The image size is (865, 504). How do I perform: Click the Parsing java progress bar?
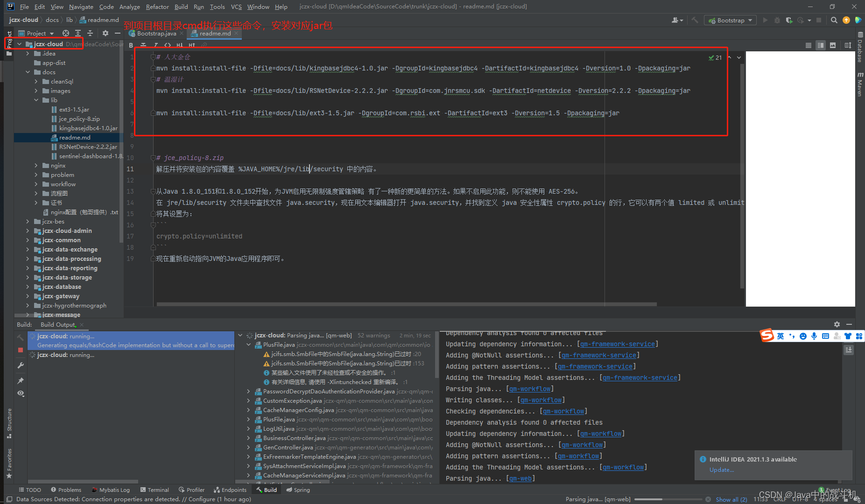pyautogui.click(x=668, y=499)
